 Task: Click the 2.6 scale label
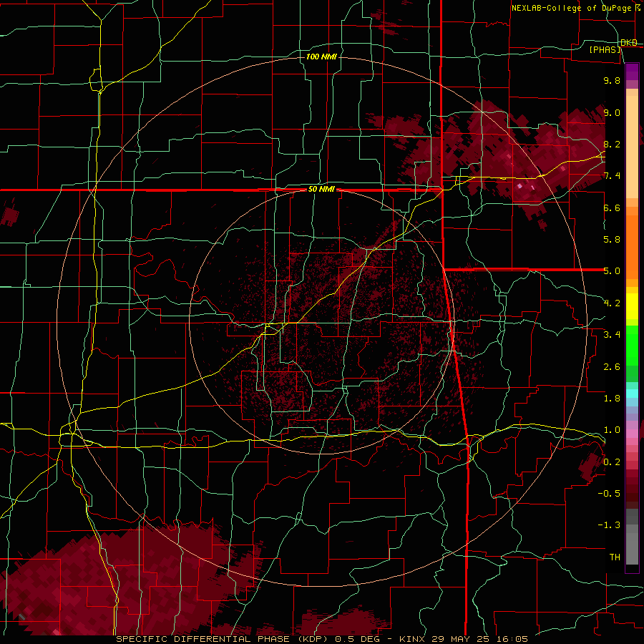[x=612, y=367]
